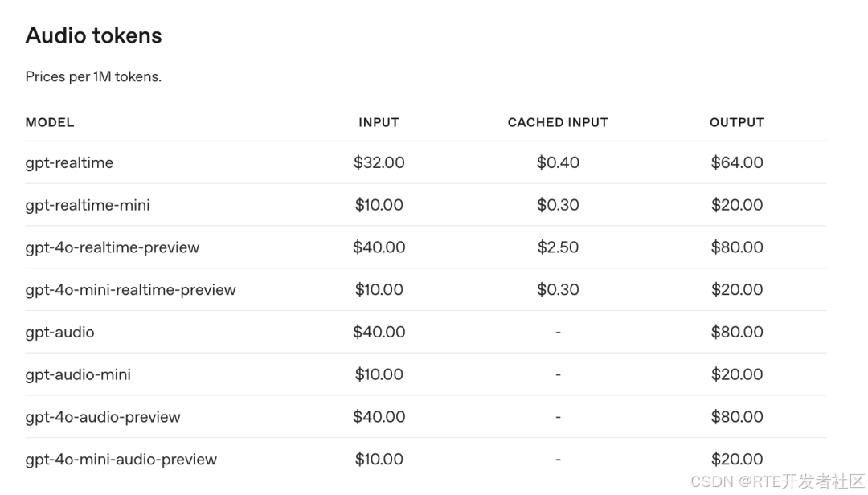Image resolution: width=868 pixels, height=495 pixels.
Task: Click the Audio tokens heading
Action: (93, 35)
